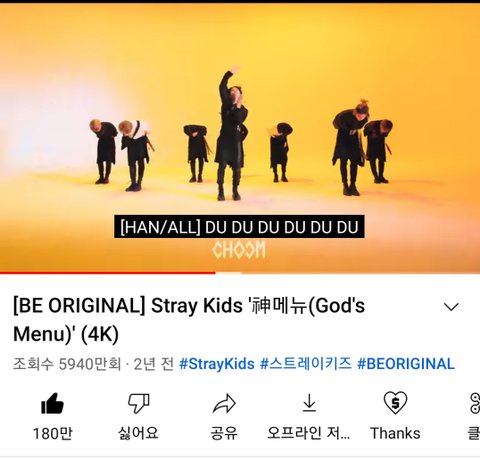This screenshot has height=459, width=480.
Task: Tap the Thanks heart dollar icon
Action: tap(395, 403)
